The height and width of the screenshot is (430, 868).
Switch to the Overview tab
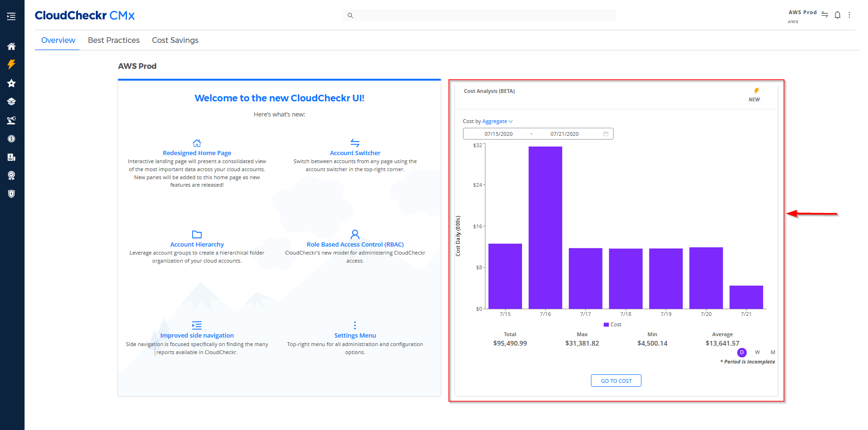58,40
